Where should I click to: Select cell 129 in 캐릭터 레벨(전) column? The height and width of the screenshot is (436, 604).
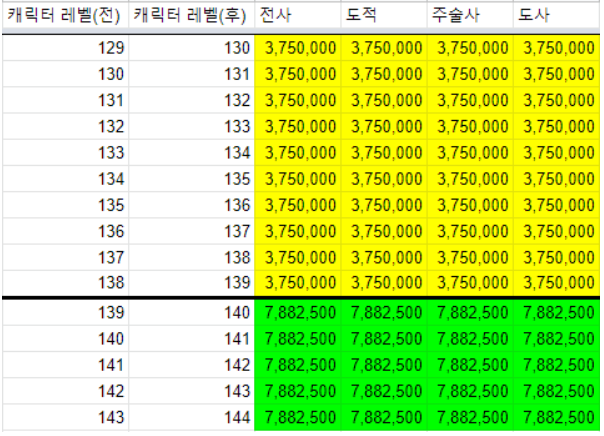[x=65, y=48]
